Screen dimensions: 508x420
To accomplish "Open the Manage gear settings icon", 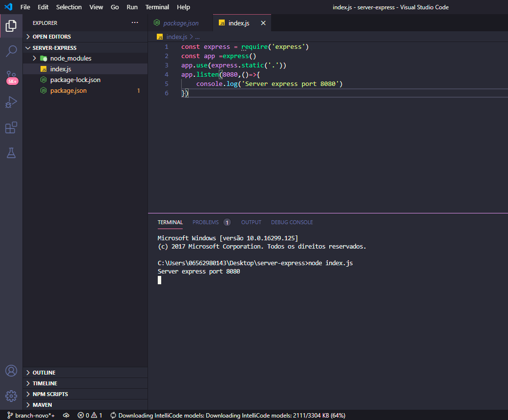I will 11,396.
